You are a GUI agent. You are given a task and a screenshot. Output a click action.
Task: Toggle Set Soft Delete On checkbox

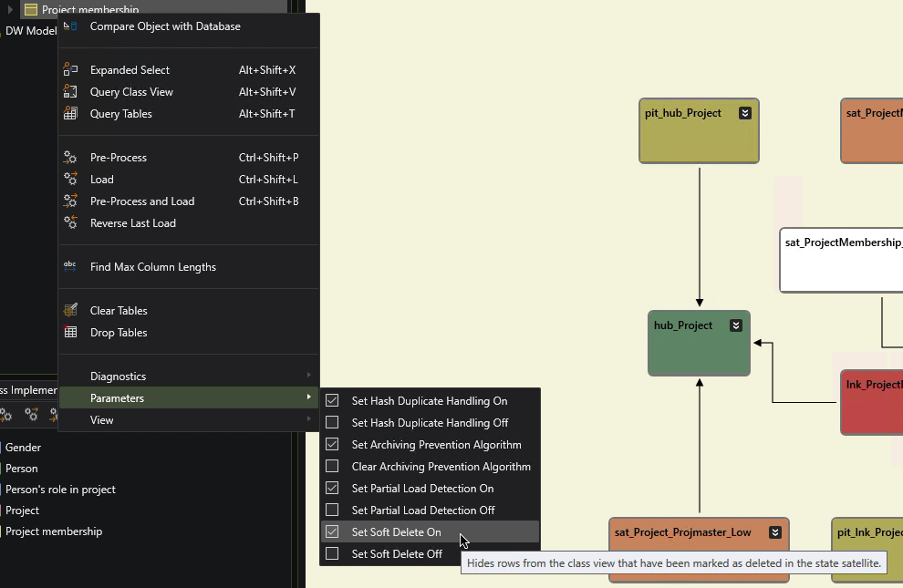[x=332, y=532]
